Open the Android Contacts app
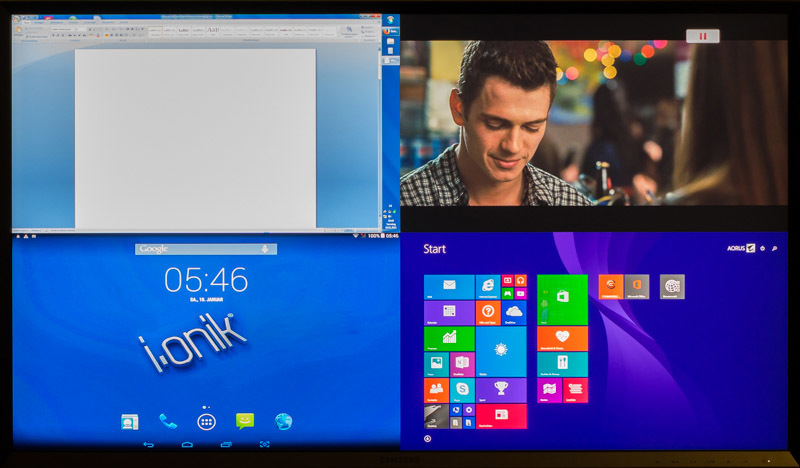The height and width of the screenshot is (468, 800). [130, 422]
